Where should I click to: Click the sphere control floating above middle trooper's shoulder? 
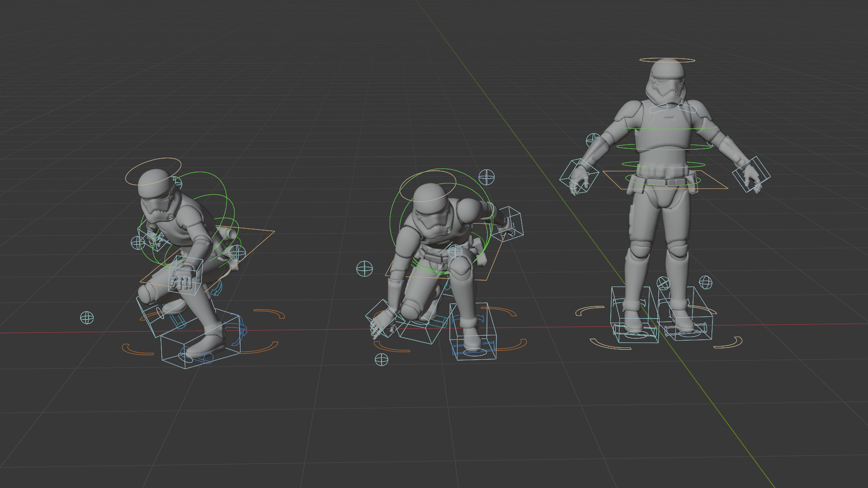(486, 177)
